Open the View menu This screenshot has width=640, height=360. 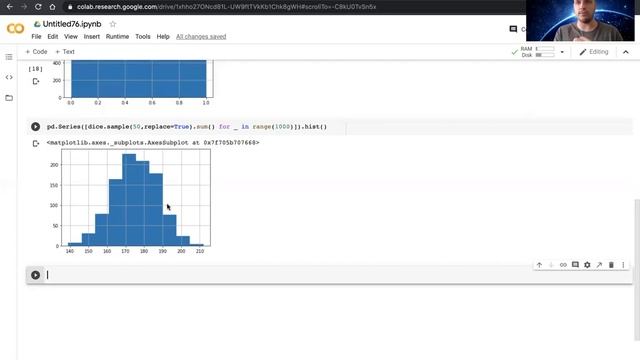tap(71, 37)
